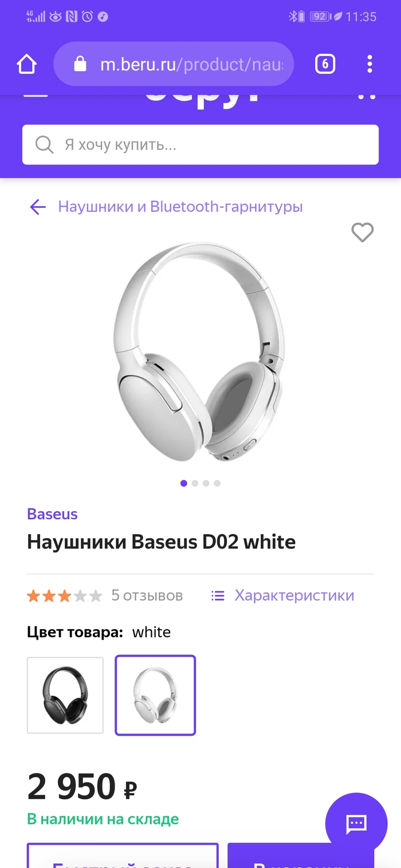This screenshot has width=401, height=868.
Task: Open the browser tab switcher showing 6
Action: [x=325, y=64]
